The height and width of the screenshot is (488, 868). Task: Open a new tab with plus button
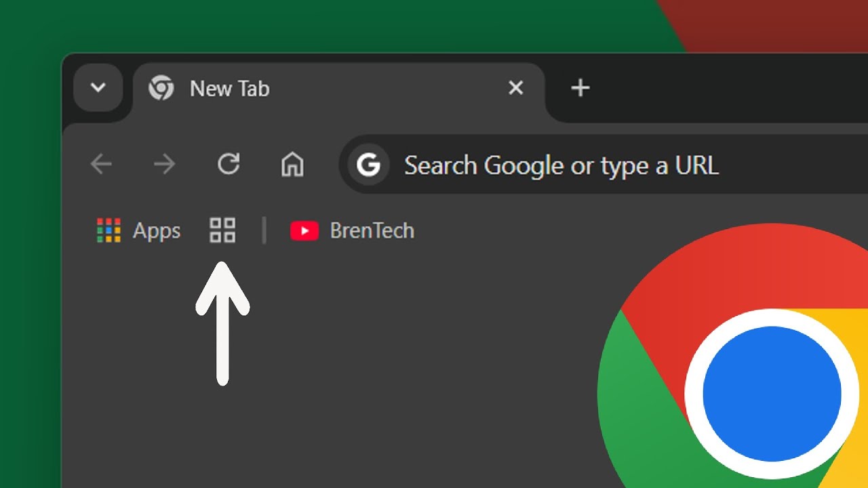point(580,87)
